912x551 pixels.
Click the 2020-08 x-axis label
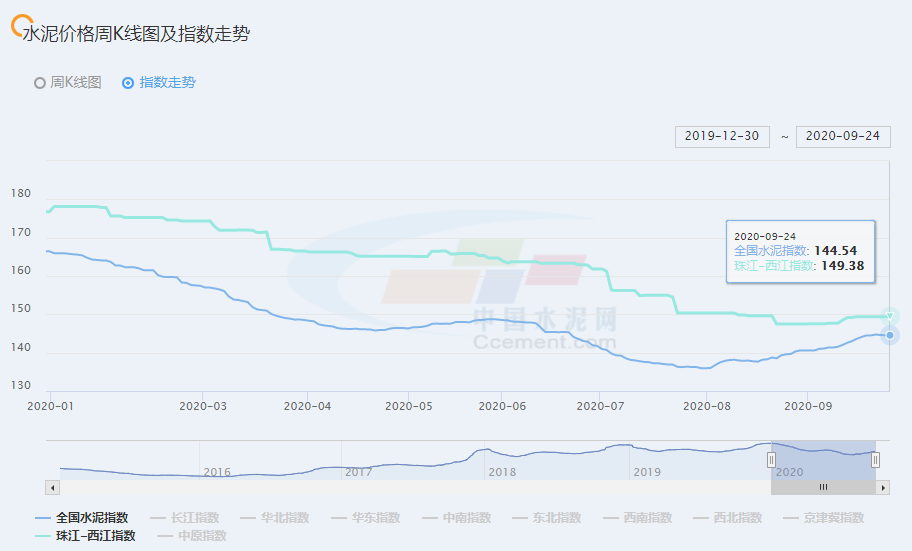coord(707,406)
